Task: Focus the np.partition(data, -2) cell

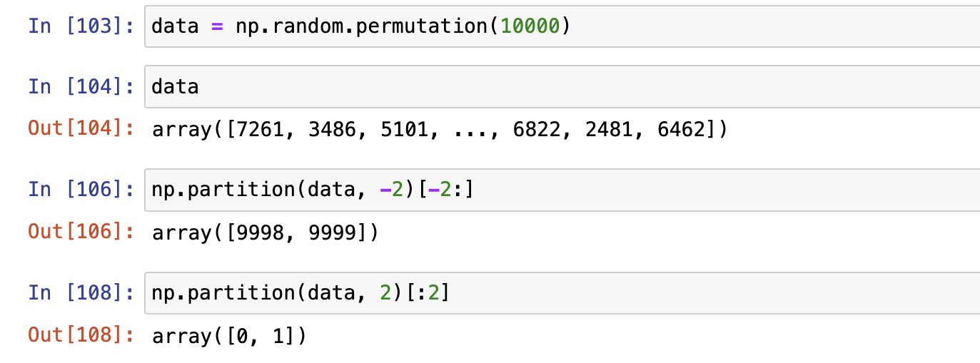Action: [562, 190]
